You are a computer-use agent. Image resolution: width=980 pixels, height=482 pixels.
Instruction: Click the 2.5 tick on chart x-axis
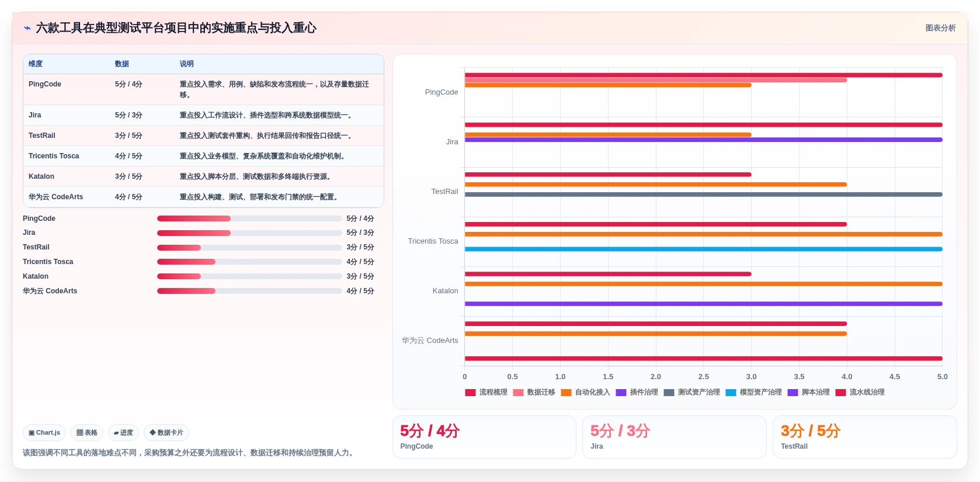point(704,377)
